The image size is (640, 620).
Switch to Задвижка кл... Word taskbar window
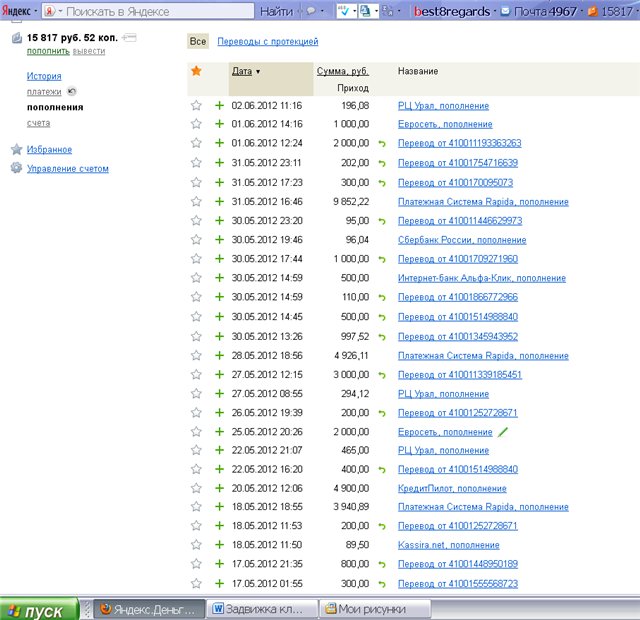pos(262,609)
